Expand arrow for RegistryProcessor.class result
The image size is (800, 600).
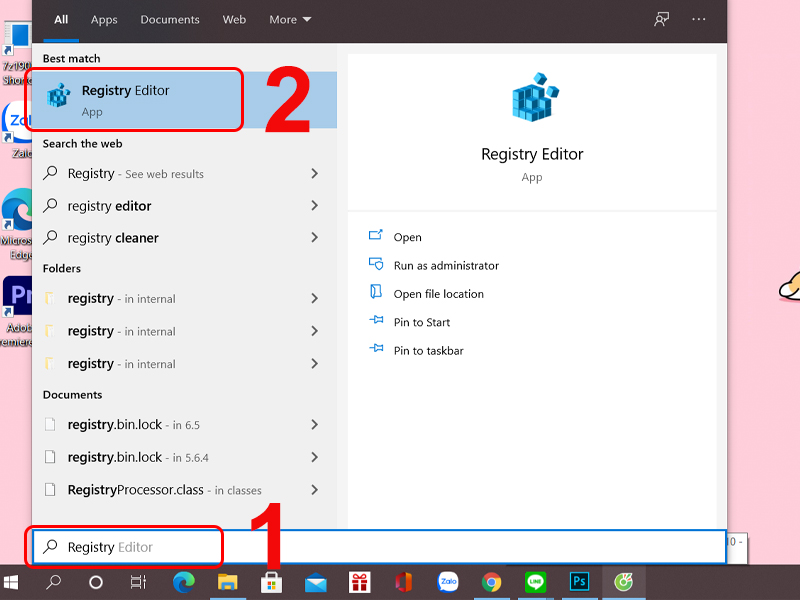click(x=315, y=490)
